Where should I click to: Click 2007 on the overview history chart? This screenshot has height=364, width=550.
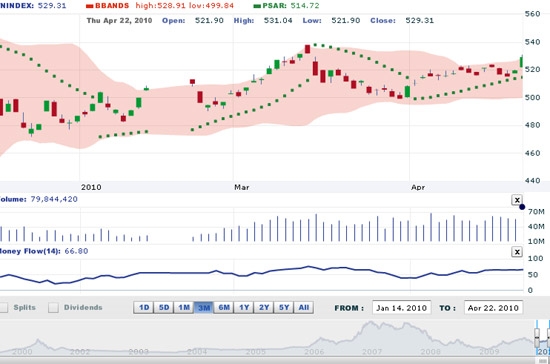372,351
